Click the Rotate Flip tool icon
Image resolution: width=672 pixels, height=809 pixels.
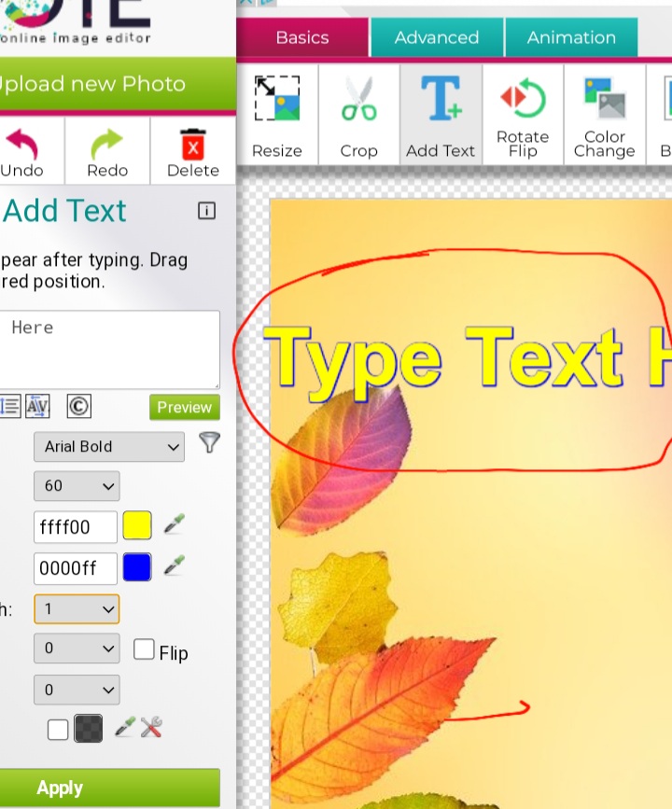point(523,97)
